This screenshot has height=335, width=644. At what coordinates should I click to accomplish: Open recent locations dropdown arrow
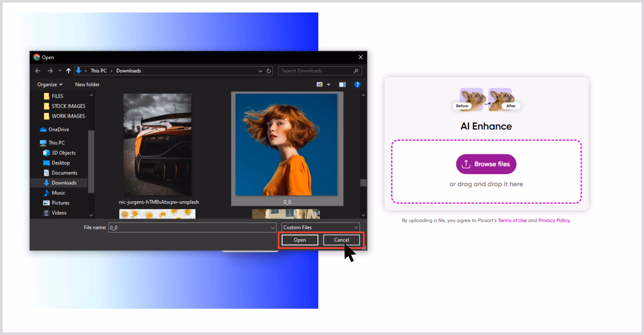tap(60, 71)
